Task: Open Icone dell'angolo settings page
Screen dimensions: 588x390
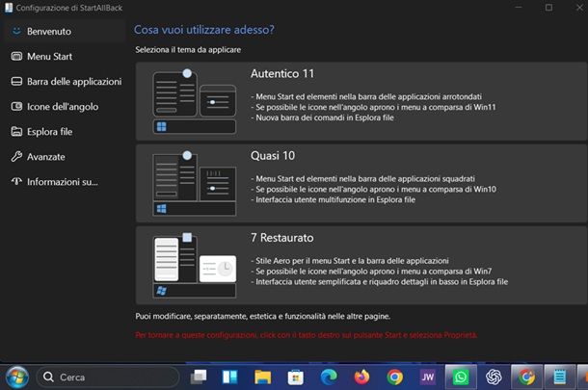Action: click(x=64, y=106)
